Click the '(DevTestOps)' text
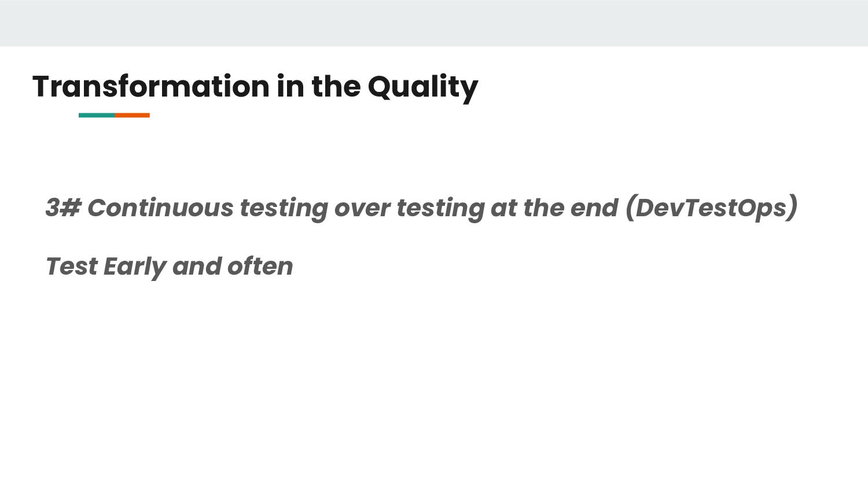Image resolution: width=868 pixels, height=488 pixels. click(712, 208)
